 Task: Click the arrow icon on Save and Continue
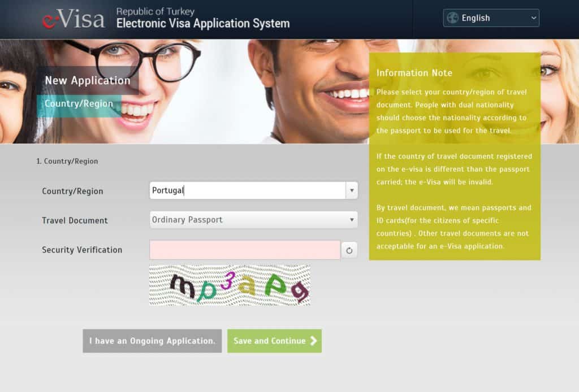314,341
